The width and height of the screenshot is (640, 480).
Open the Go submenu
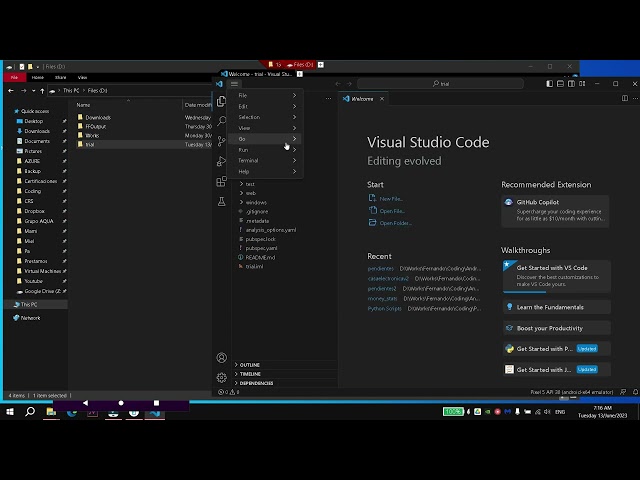(x=265, y=139)
